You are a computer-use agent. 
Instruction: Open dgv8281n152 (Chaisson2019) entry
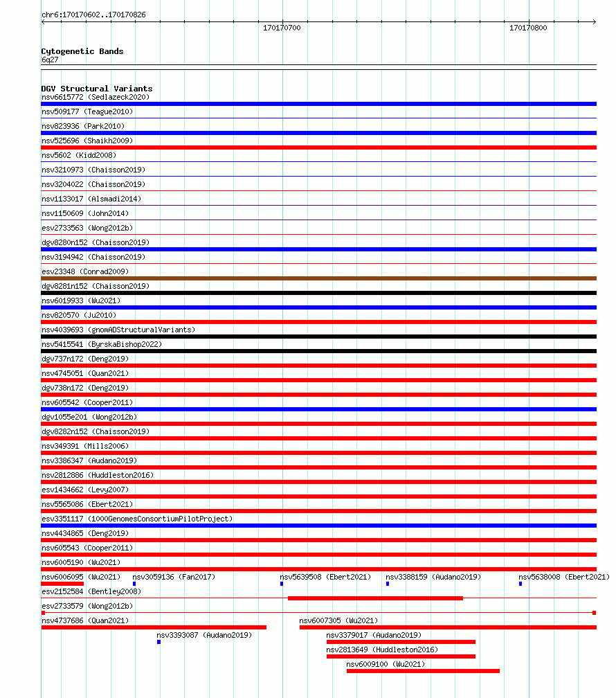click(x=96, y=286)
